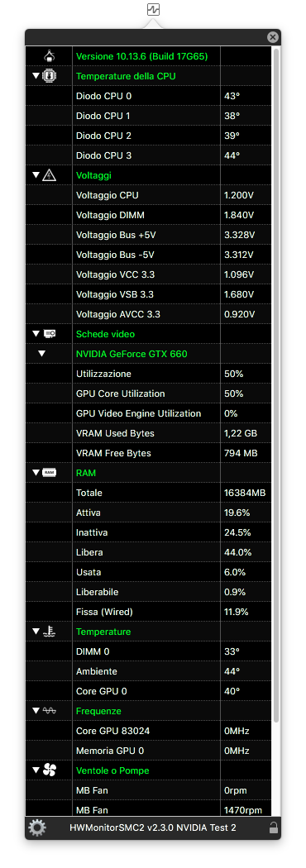The width and height of the screenshot is (306, 868).
Task: Collapse the Schede video section
Action: 36,334
